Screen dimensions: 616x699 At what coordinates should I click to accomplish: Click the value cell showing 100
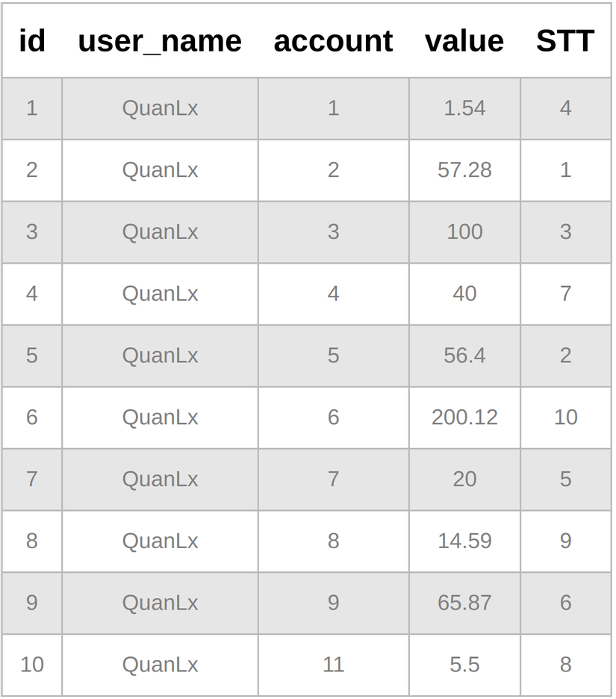pos(464,232)
